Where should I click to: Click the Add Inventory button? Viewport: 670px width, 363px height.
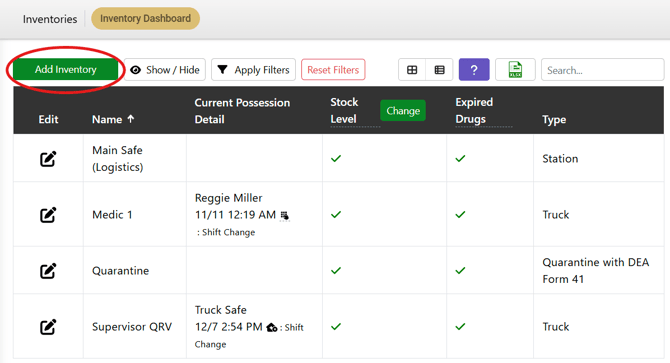pyautogui.click(x=65, y=70)
